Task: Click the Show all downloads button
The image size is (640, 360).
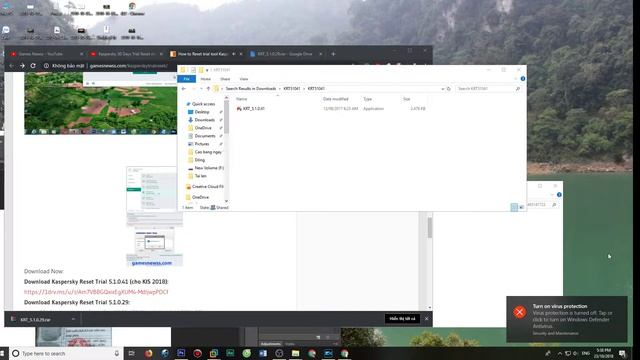Action: coord(402,318)
